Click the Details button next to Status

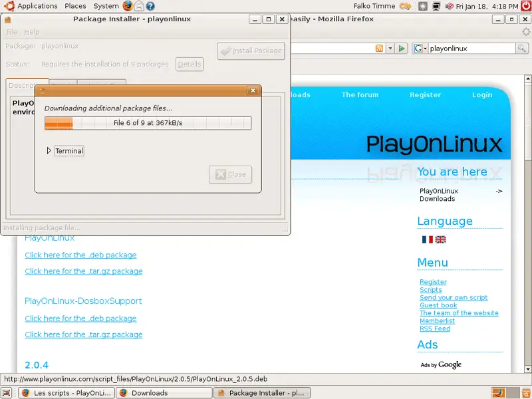point(190,64)
